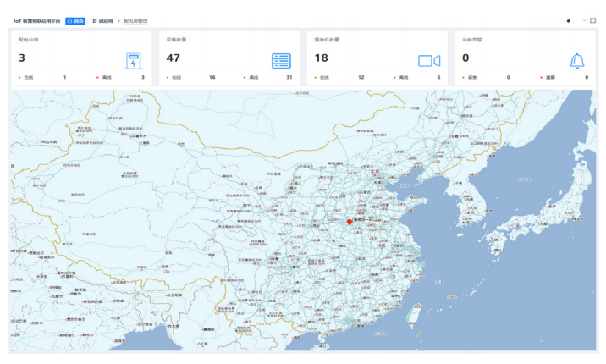
Task: Expand the user dropdown arrow in header
Action: (x=583, y=20)
